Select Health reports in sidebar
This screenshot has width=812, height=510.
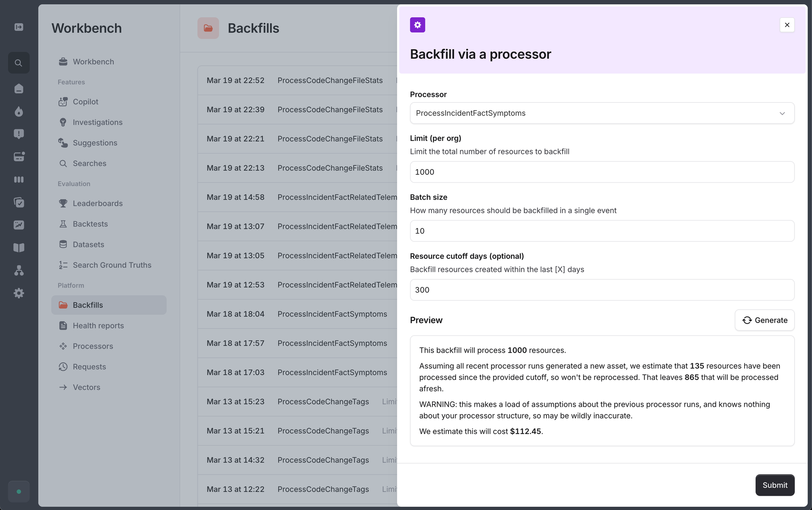pyautogui.click(x=98, y=326)
